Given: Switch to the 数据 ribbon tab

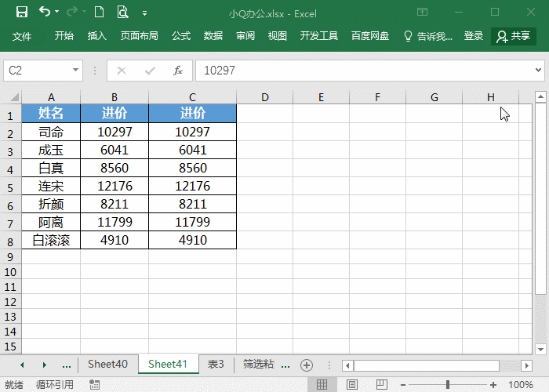Looking at the screenshot, I should 213,36.
